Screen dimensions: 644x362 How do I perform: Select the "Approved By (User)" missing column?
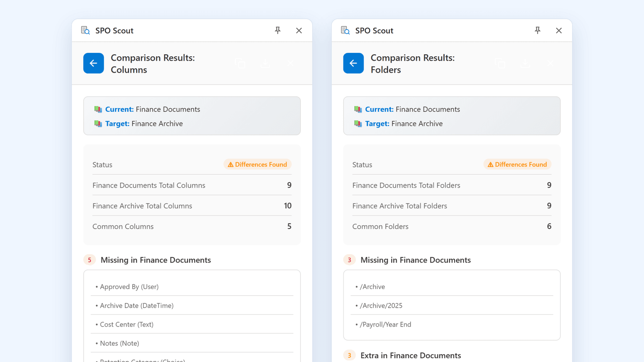[192, 287]
